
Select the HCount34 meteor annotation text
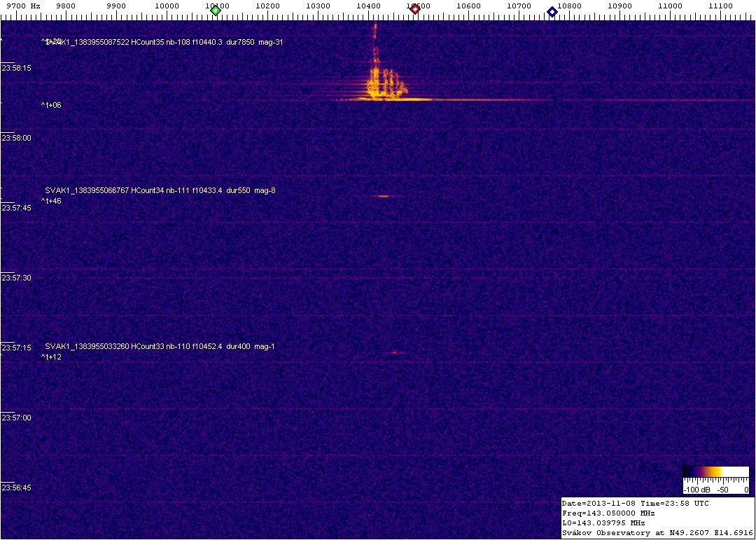pos(160,190)
